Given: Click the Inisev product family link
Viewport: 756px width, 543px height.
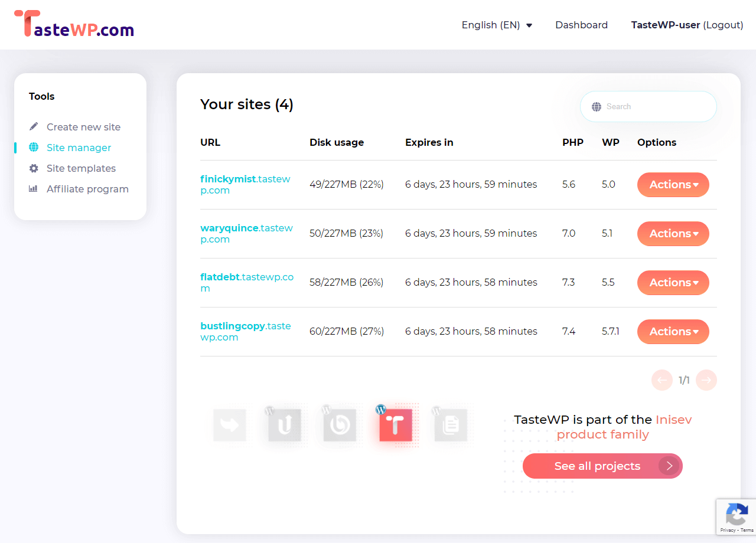Looking at the screenshot, I should [x=624, y=427].
